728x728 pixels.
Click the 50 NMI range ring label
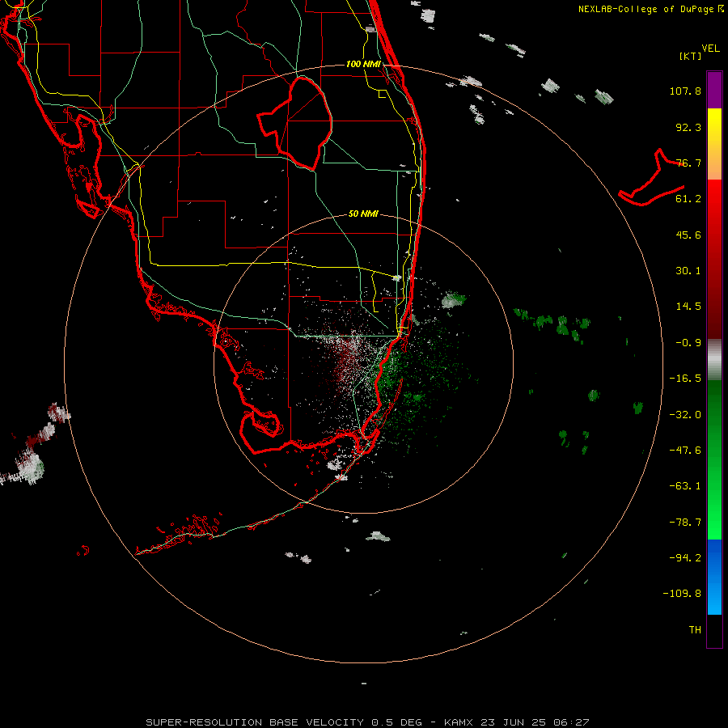[x=363, y=214]
